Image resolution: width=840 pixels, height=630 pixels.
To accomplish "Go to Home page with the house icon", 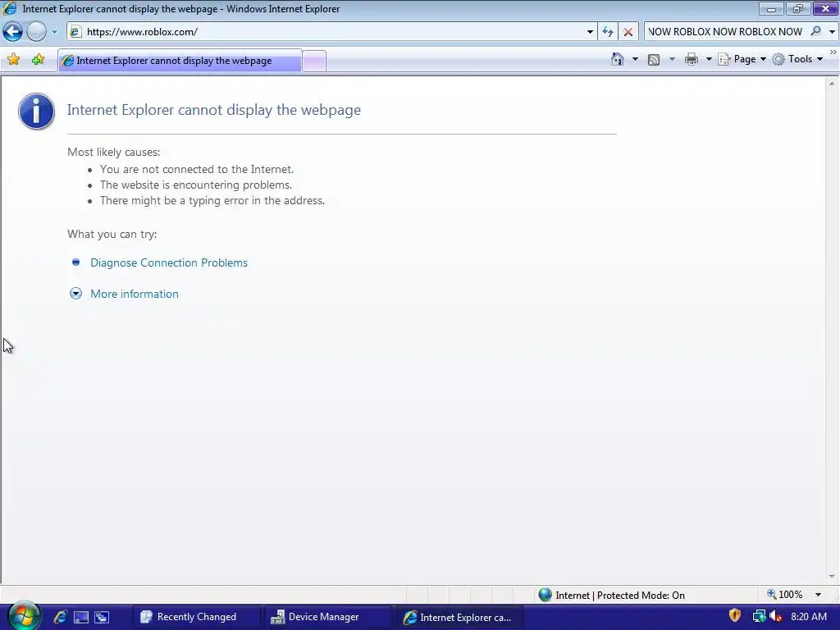I will 618,59.
